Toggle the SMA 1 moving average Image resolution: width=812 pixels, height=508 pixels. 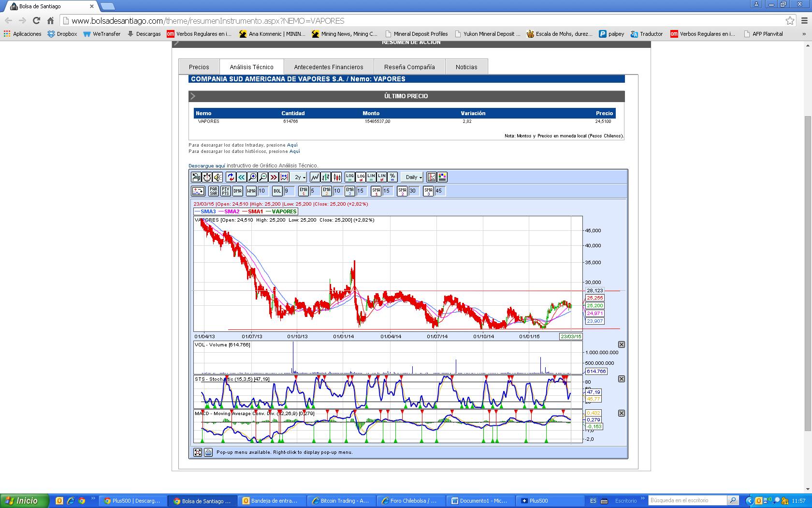point(376,191)
